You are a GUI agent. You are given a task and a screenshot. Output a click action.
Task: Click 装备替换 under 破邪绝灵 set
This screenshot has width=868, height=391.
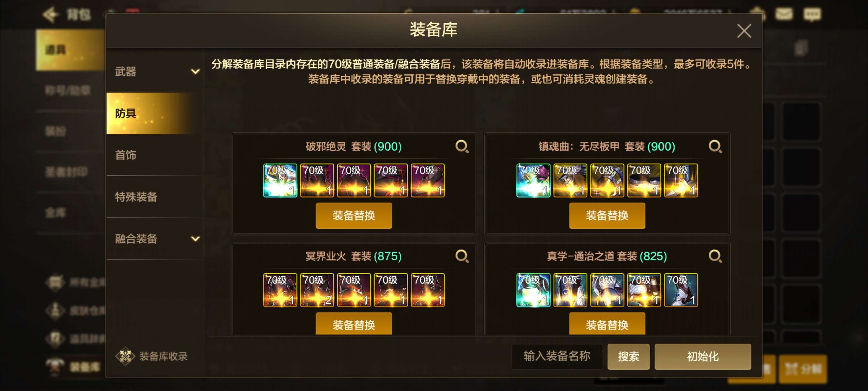(354, 216)
